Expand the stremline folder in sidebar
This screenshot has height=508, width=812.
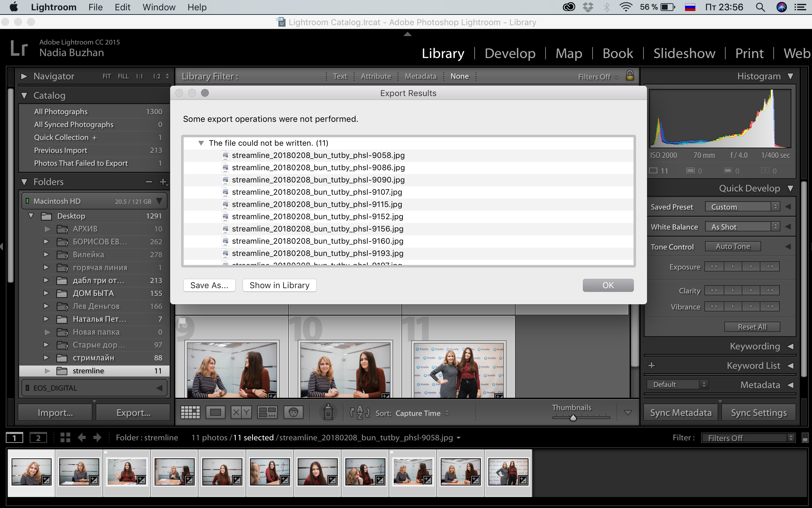point(47,370)
